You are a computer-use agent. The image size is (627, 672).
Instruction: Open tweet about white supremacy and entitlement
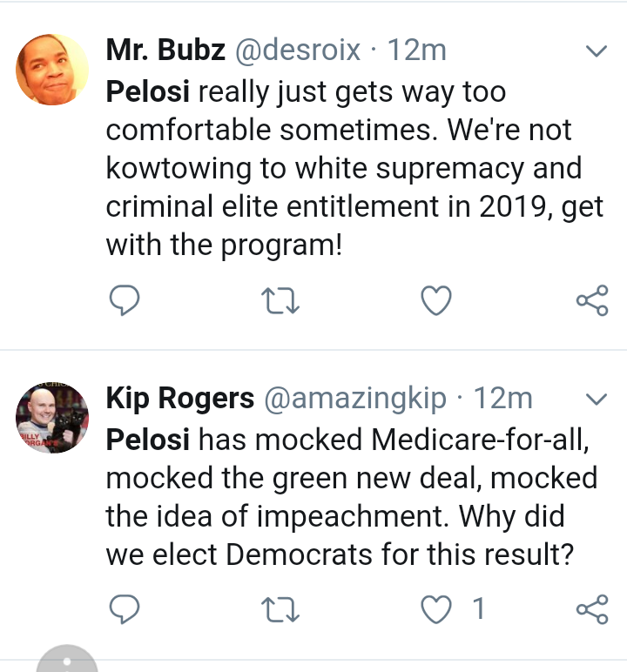point(348,169)
